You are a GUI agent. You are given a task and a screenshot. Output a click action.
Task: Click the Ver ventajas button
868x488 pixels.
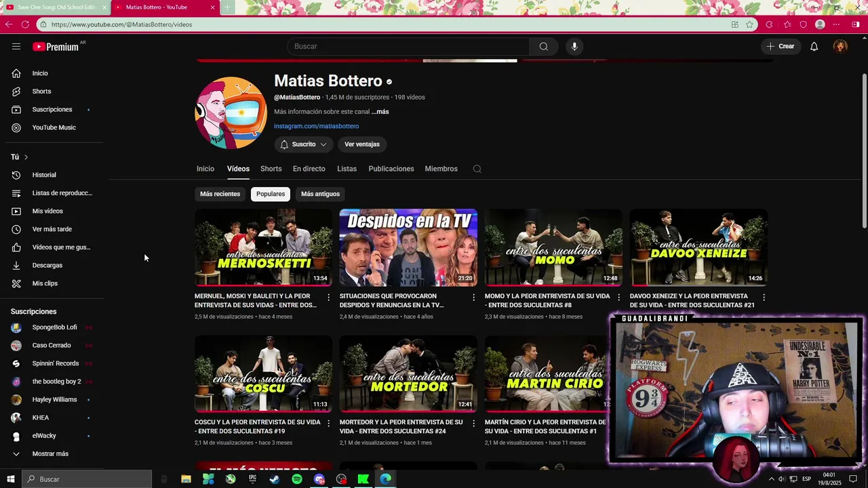click(362, 144)
